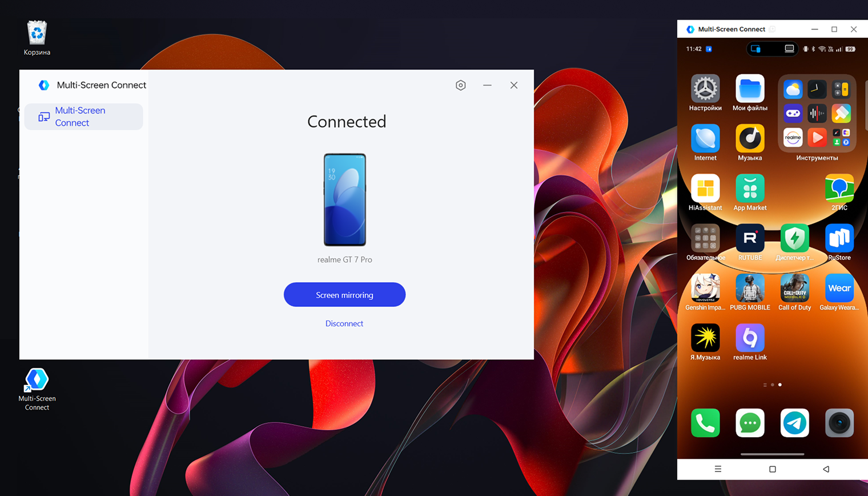Maximize the phone mirror window
868x496 pixels.
pos(834,29)
